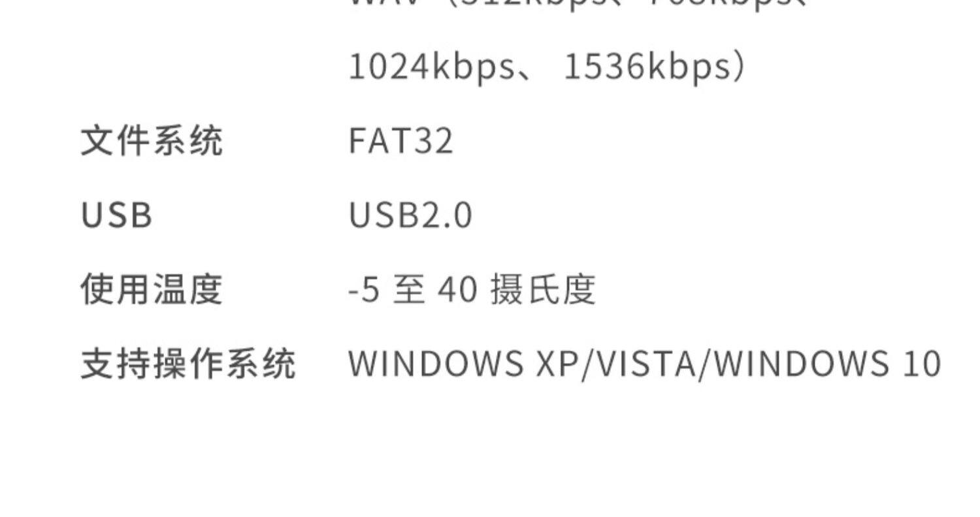Screen dimensions: 980x517
Task: Click the slash between XP and VISTA
Action: coord(587,364)
